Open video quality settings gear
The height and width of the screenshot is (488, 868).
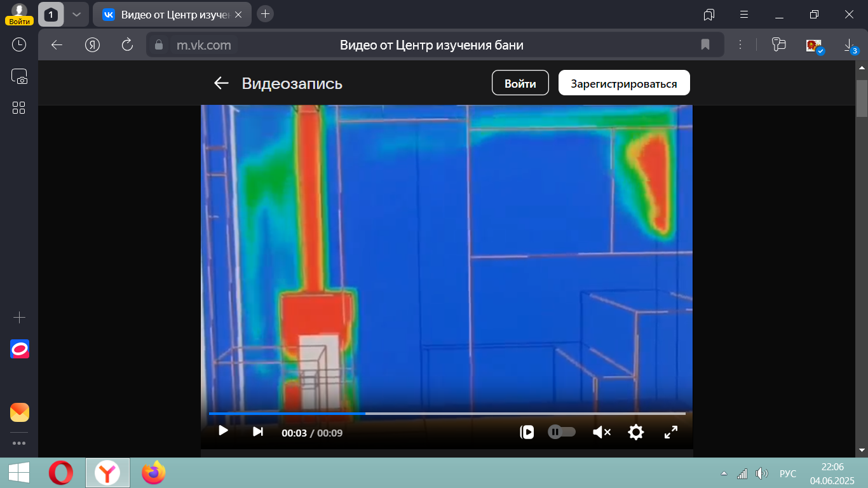pos(635,432)
